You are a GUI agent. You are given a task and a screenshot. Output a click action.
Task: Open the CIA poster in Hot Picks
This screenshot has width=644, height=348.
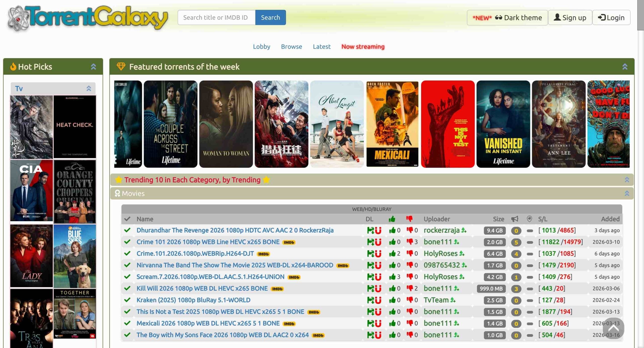pyautogui.click(x=31, y=191)
